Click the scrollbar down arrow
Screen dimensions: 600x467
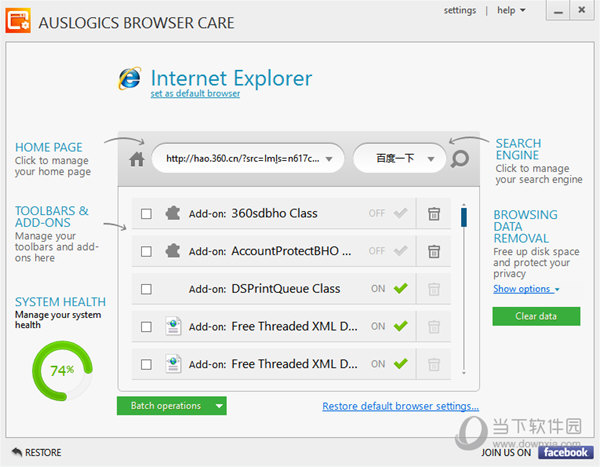pyautogui.click(x=463, y=372)
